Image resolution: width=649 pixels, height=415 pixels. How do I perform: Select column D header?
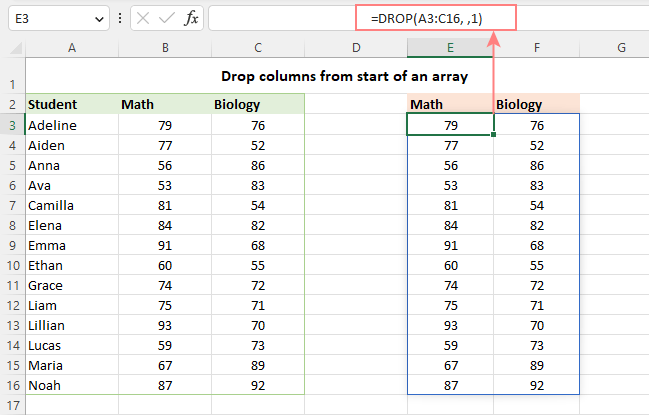tap(356, 48)
